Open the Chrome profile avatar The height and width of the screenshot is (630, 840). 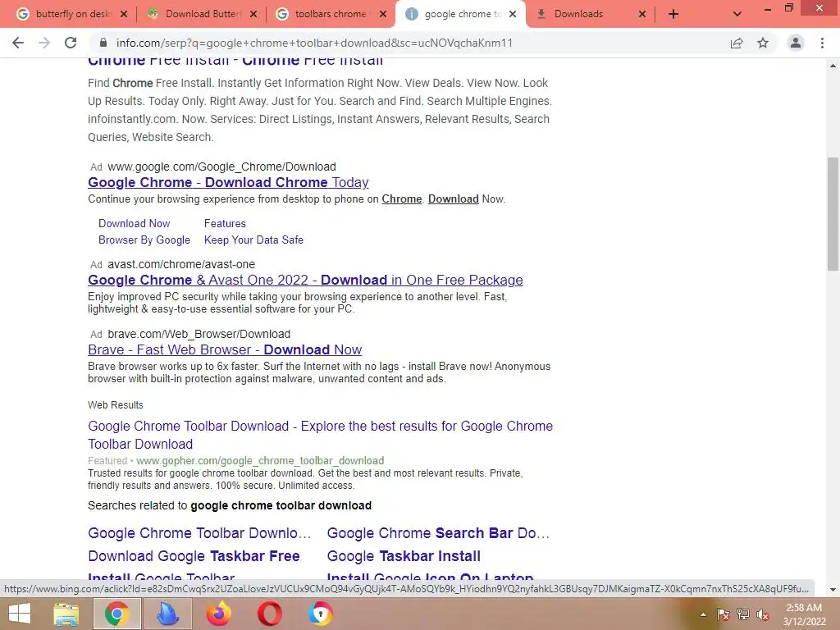click(796, 43)
